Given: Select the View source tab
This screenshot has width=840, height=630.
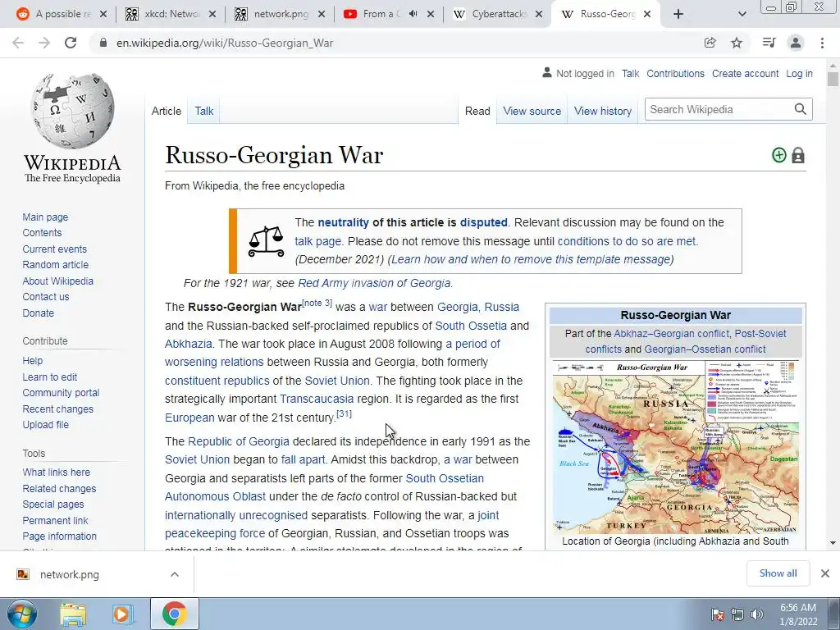Looking at the screenshot, I should point(532,111).
